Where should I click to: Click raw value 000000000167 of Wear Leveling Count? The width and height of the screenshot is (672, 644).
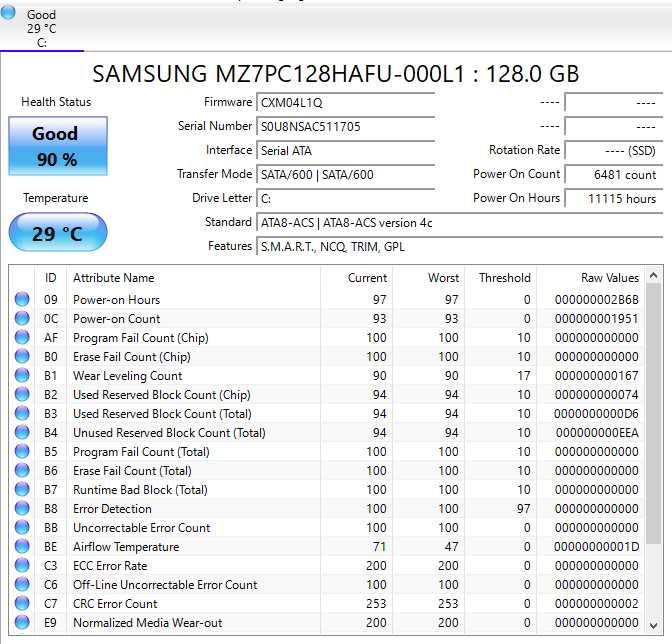(x=597, y=376)
